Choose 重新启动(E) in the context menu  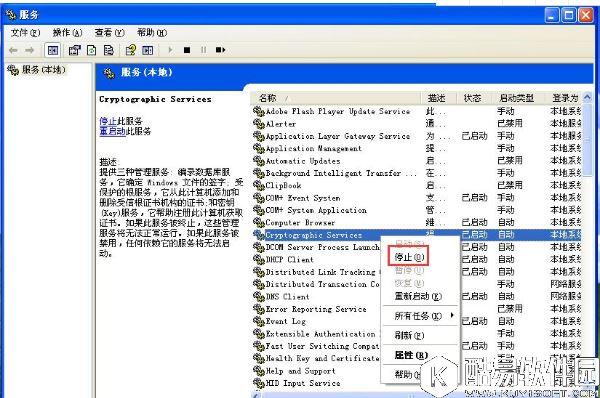(418, 296)
